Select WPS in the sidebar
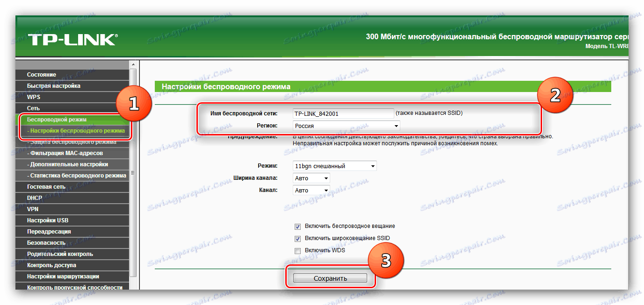Screen dimensions: 644x305 point(72,97)
